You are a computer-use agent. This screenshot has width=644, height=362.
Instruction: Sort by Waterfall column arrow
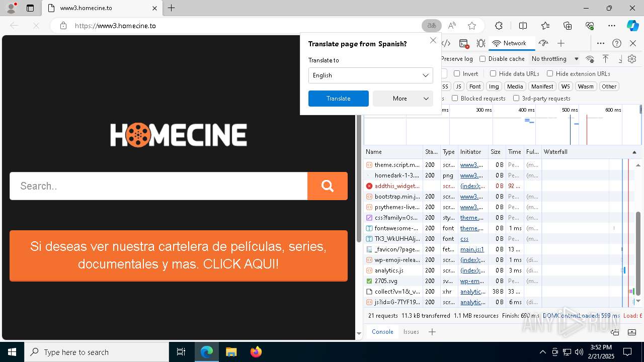tap(634, 152)
